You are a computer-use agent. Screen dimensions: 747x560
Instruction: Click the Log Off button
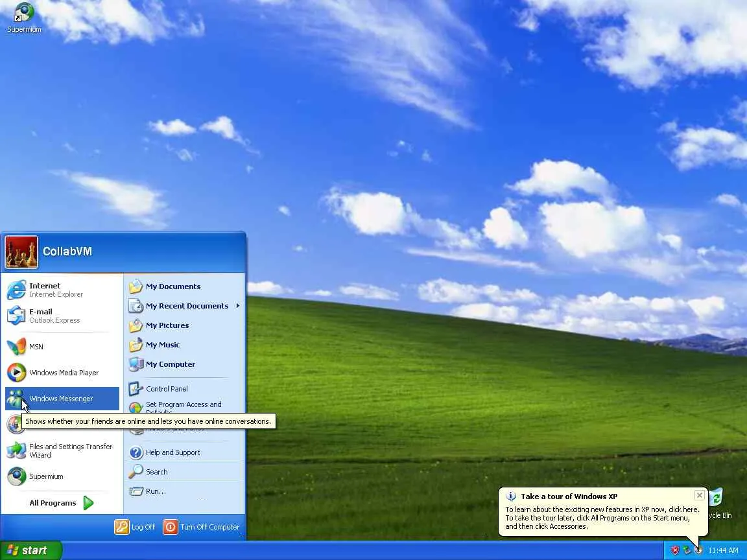pyautogui.click(x=135, y=527)
